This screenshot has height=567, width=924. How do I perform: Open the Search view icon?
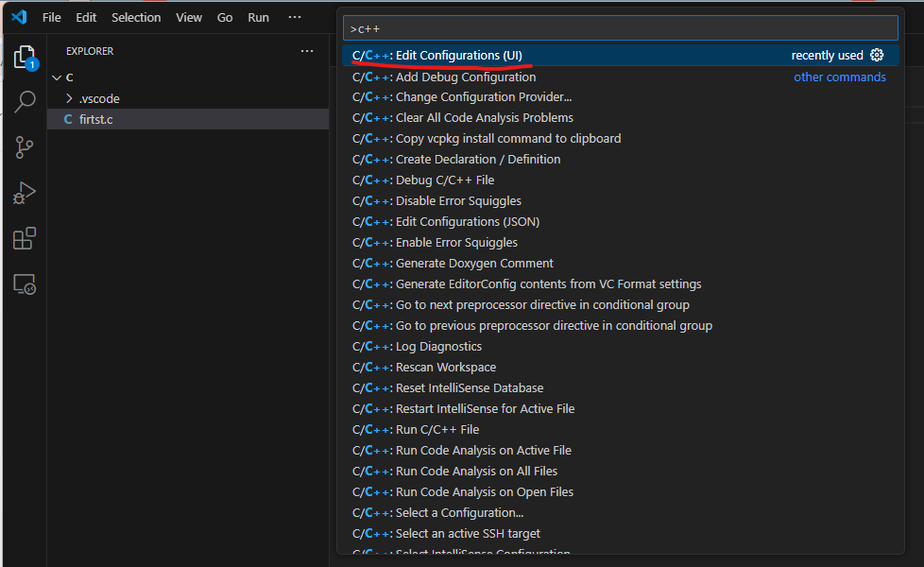25,101
